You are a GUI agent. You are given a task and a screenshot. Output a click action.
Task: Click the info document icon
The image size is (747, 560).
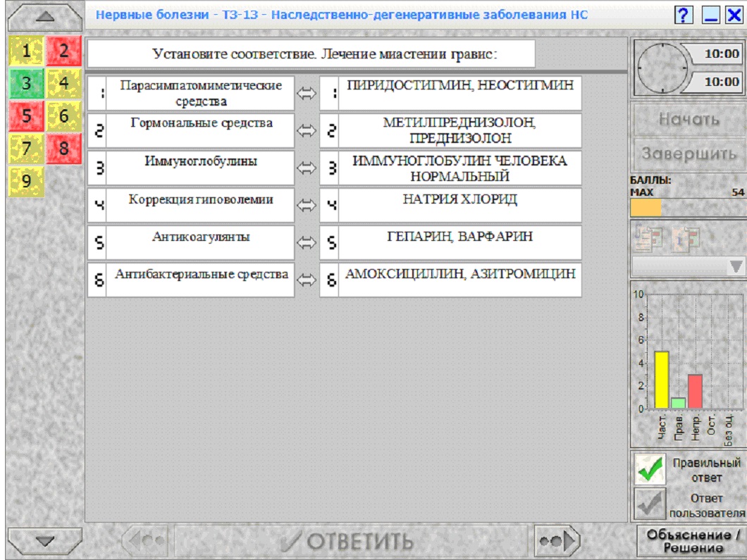(686, 239)
